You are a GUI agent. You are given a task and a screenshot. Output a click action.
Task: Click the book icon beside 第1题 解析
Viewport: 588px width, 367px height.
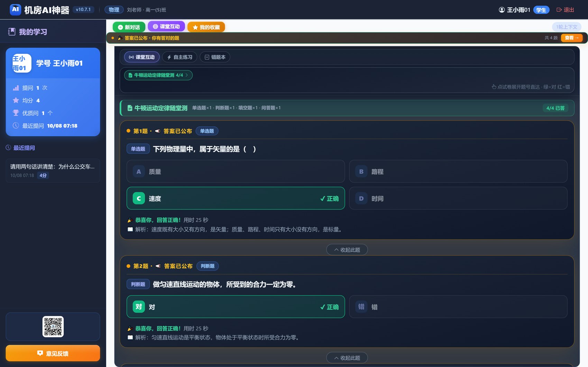[130, 229]
